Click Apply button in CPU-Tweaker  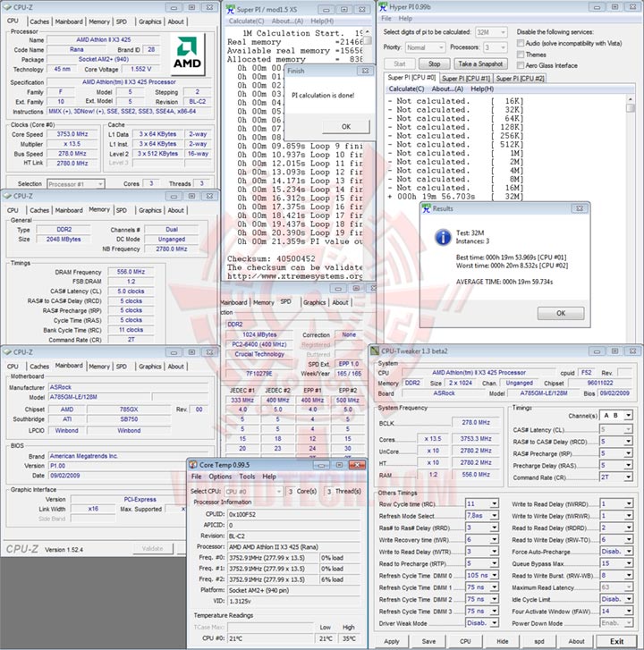(x=392, y=641)
